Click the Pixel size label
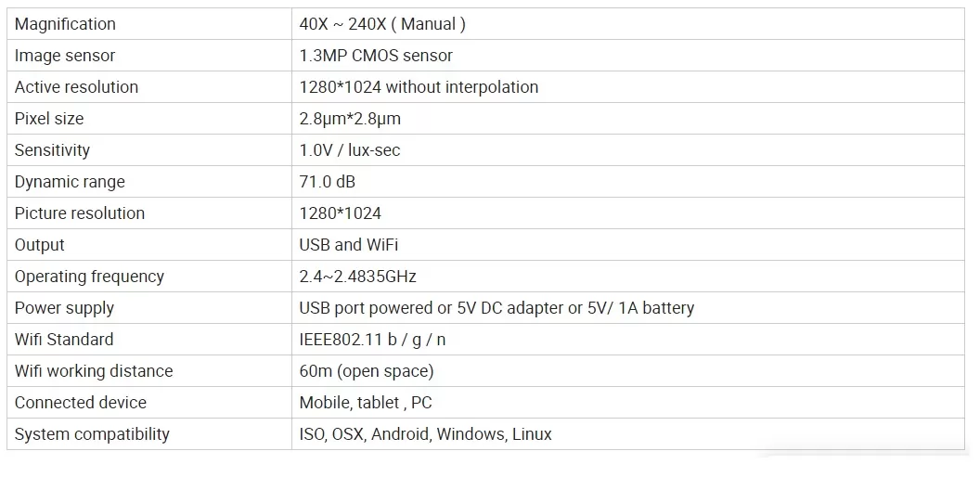This screenshot has height=490, width=980. (49, 119)
